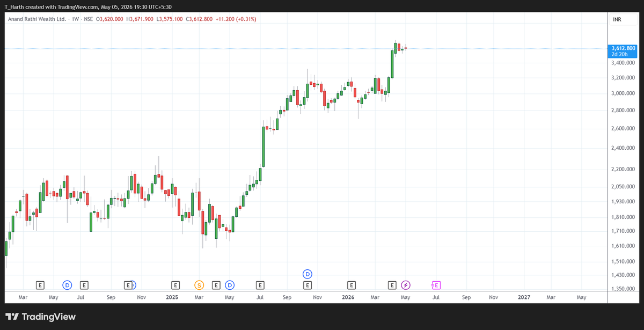The height and width of the screenshot is (330, 644).
Task: Click the E marker below the raised D marker
Action: click(x=308, y=285)
